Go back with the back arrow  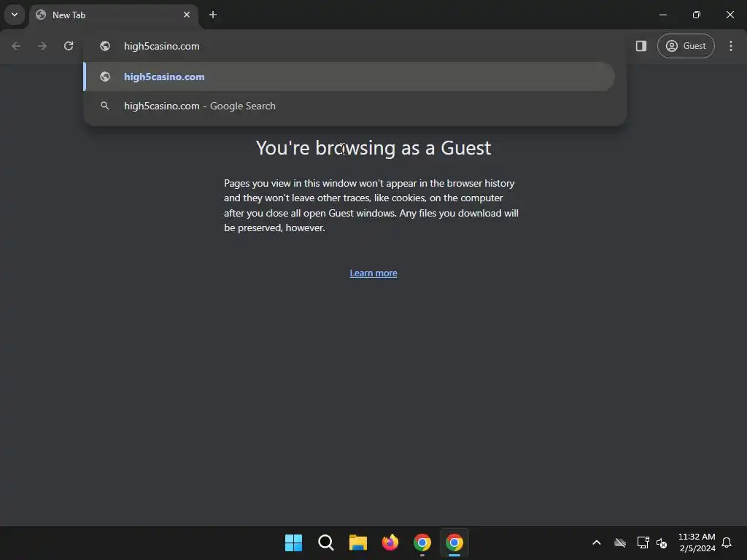16,46
